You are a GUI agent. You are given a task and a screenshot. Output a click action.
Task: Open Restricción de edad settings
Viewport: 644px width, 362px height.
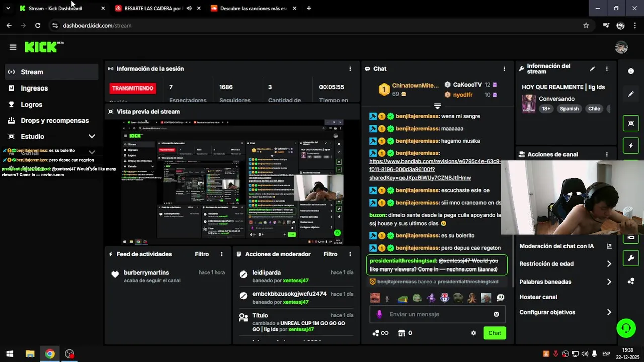[565, 264]
